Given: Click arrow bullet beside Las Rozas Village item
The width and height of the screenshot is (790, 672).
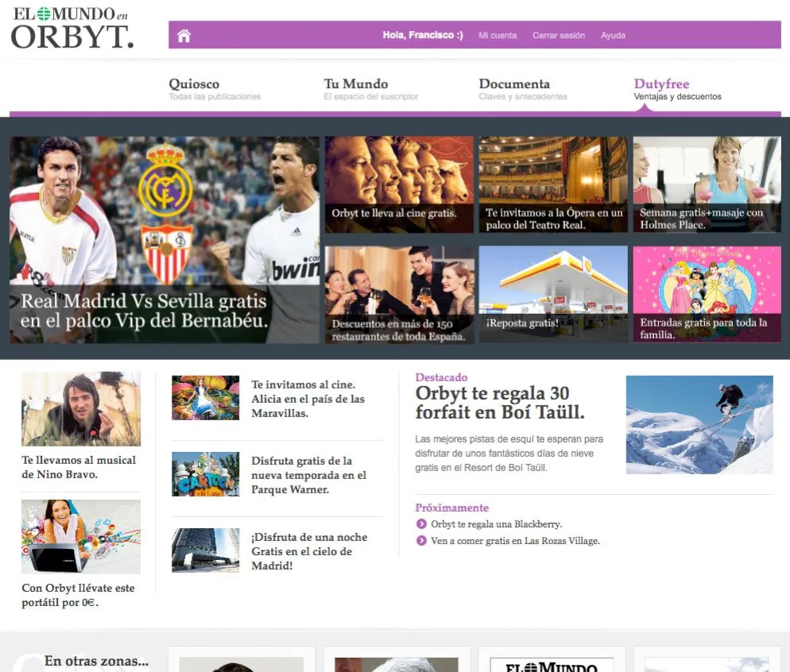Looking at the screenshot, I should [x=421, y=541].
